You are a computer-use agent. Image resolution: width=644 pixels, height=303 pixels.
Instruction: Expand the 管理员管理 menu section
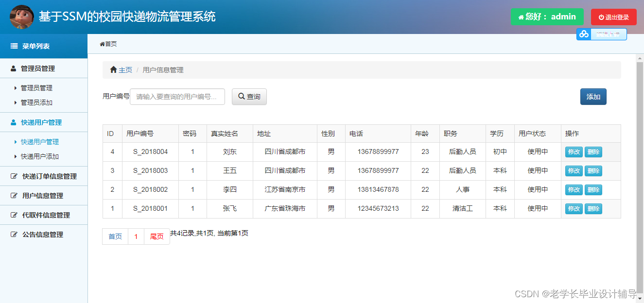(44, 68)
